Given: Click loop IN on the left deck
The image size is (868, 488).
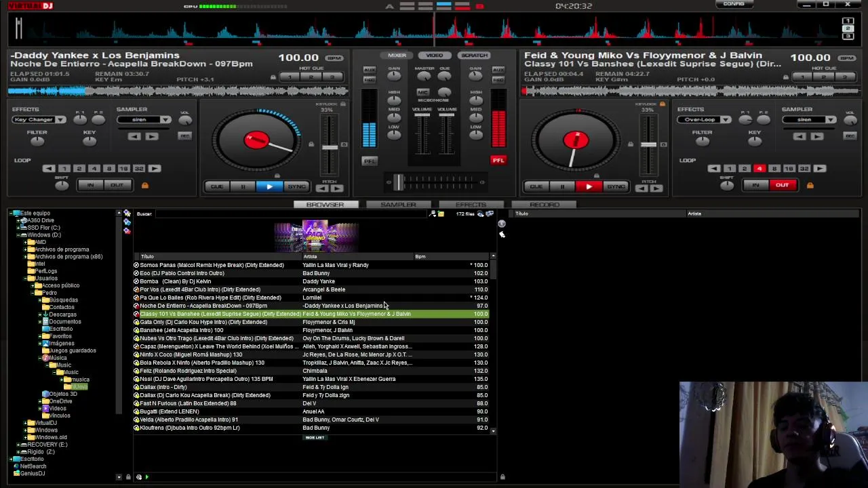Looking at the screenshot, I should [x=90, y=185].
